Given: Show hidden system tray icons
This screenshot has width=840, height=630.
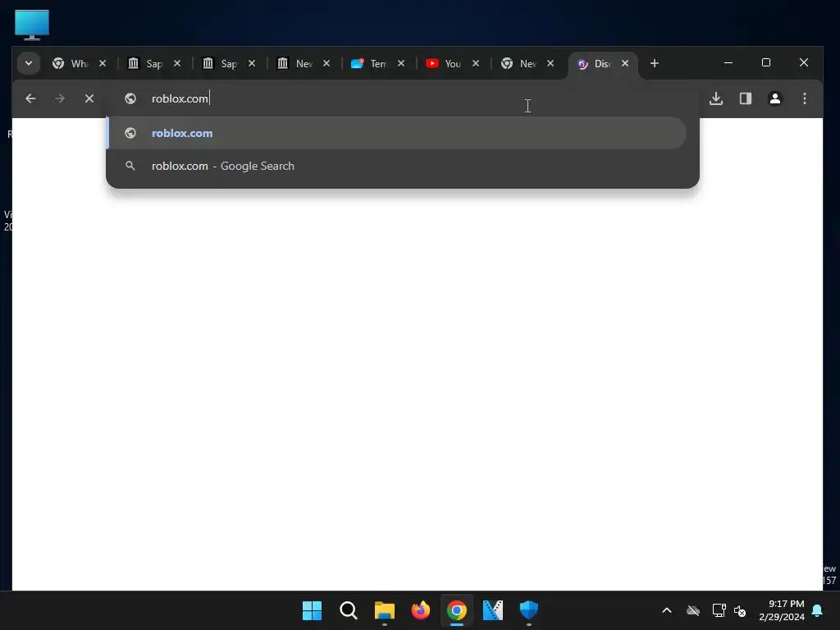Looking at the screenshot, I should [667, 610].
